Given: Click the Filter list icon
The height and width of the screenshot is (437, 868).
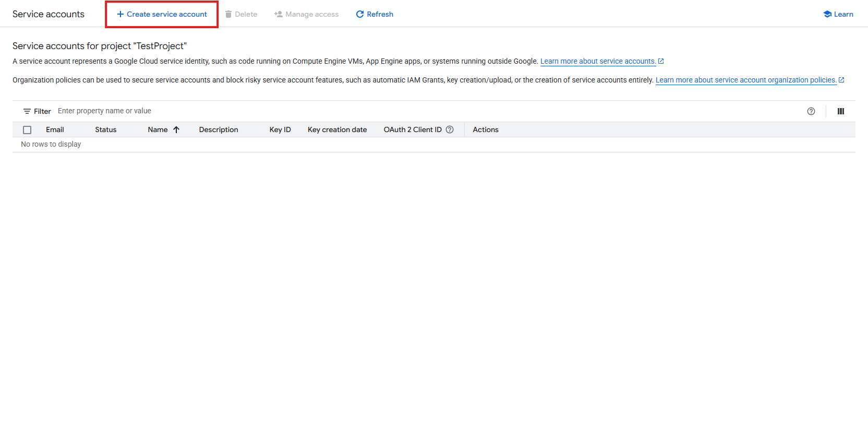Looking at the screenshot, I should pos(27,111).
